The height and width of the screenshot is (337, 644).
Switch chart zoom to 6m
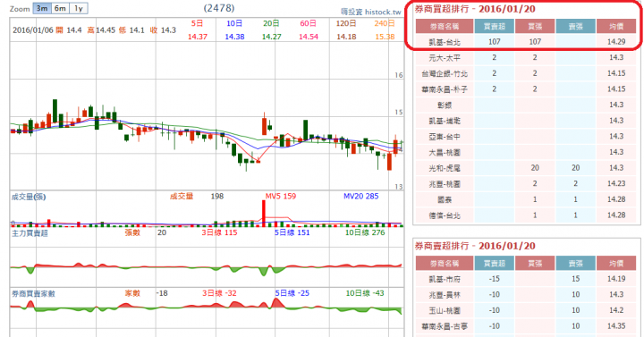click(60, 8)
